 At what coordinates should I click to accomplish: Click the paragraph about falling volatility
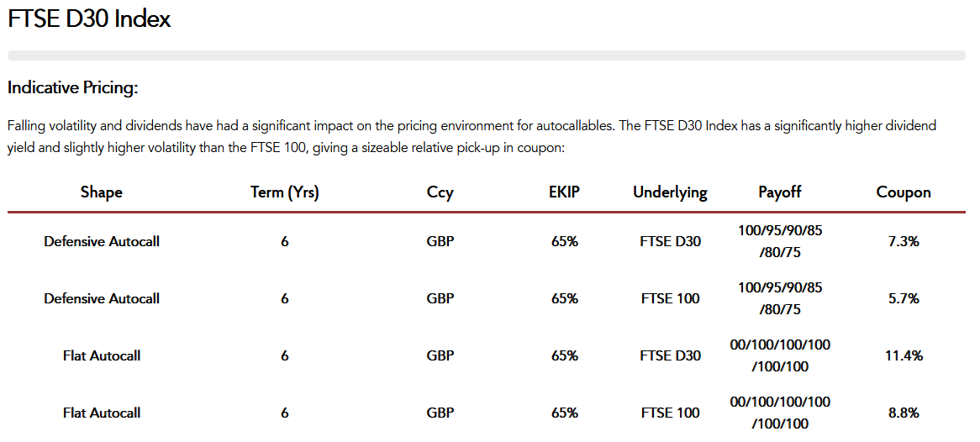coord(471,136)
